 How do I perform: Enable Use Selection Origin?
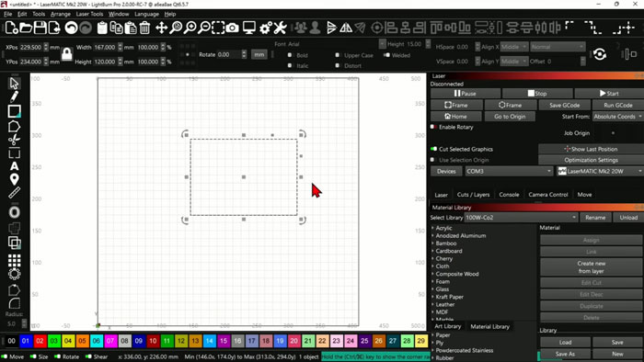pos(432,160)
